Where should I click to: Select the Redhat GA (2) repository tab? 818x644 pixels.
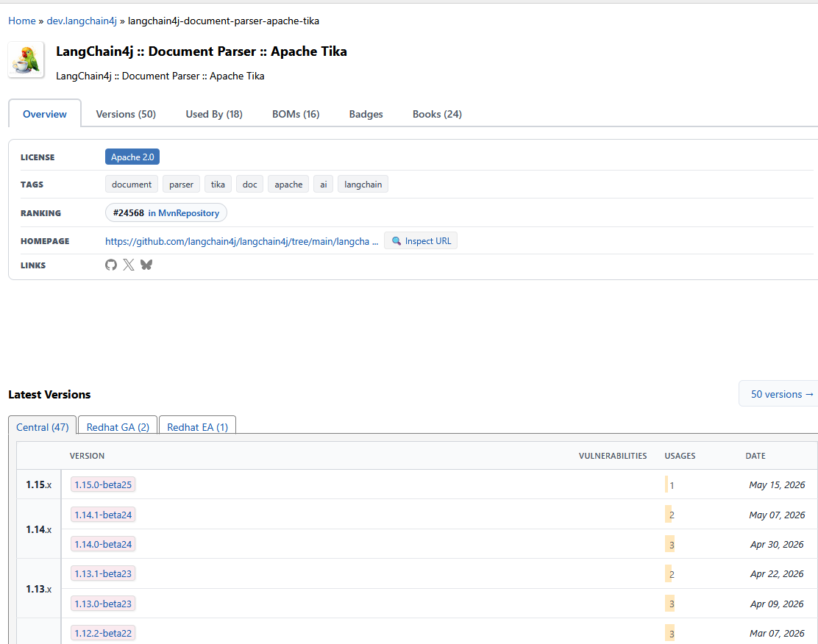click(118, 427)
